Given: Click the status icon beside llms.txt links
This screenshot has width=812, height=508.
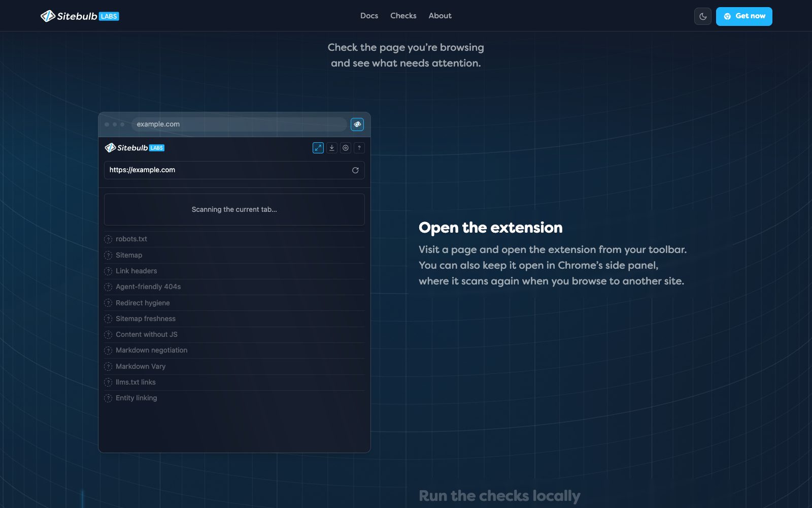Looking at the screenshot, I should pos(108,383).
